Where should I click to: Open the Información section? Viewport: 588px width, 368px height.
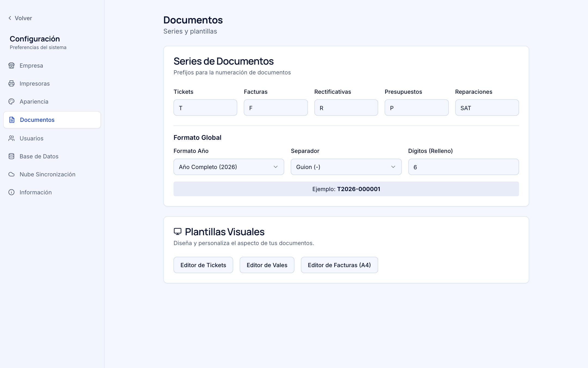click(x=52, y=192)
